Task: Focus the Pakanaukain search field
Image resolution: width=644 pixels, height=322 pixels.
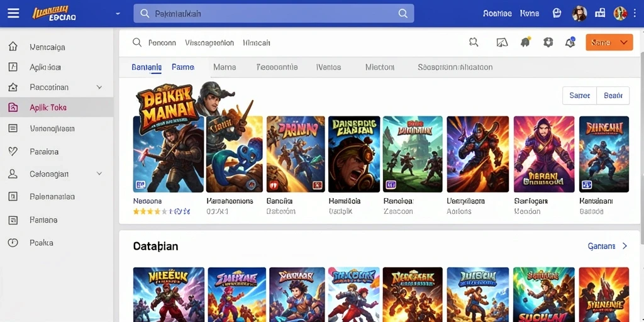Action: coord(274,14)
